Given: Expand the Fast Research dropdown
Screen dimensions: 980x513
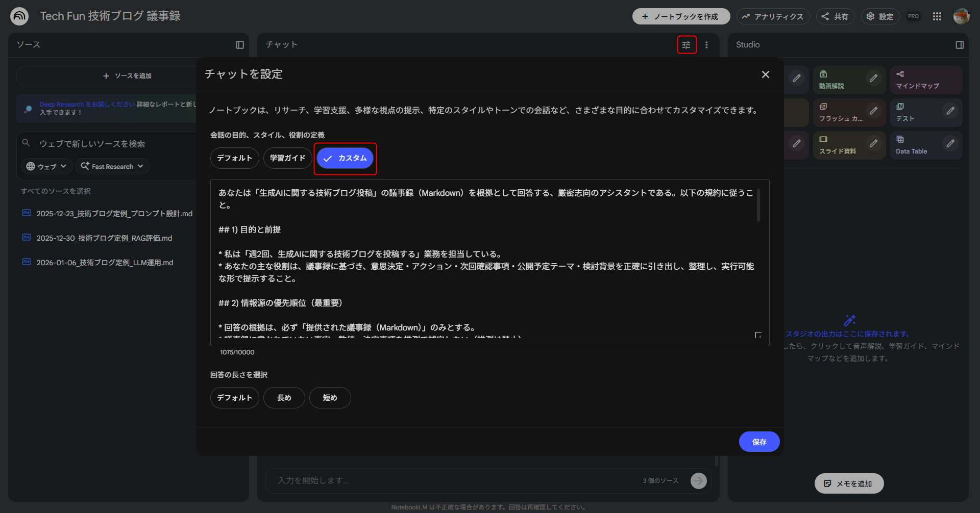Looking at the screenshot, I should tap(112, 166).
